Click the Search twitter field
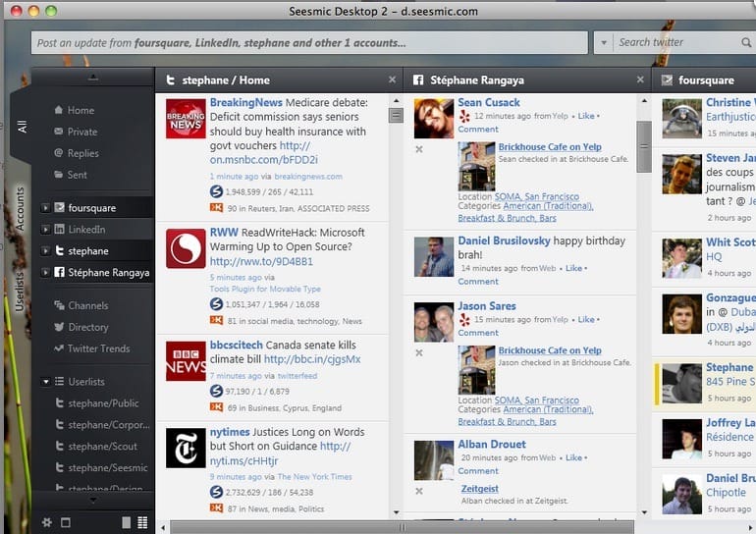Image resolution: width=756 pixels, height=534 pixels. pyautogui.click(x=677, y=43)
